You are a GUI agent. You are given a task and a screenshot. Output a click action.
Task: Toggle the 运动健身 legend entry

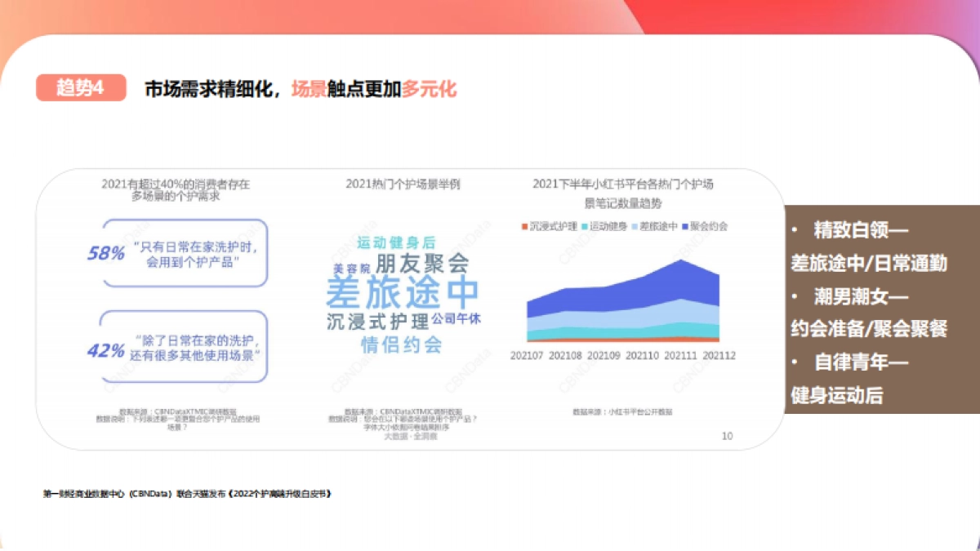604,228
